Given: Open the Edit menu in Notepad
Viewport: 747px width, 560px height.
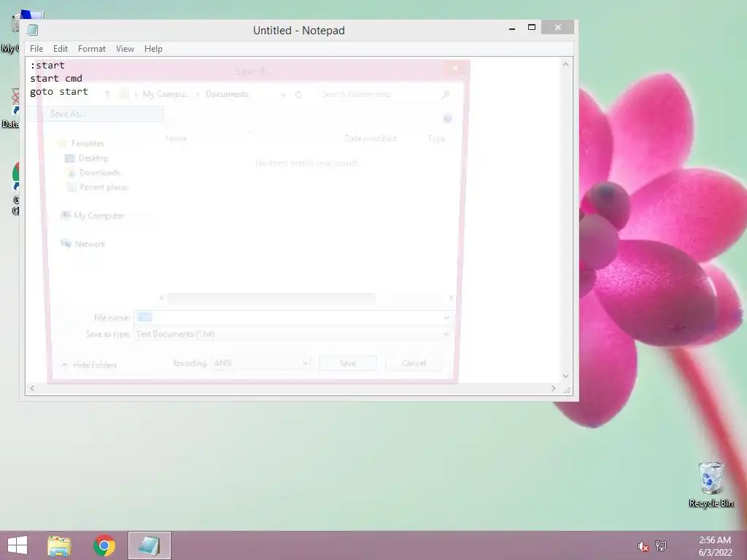Looking at the screenshot, I should pos(60,49).
